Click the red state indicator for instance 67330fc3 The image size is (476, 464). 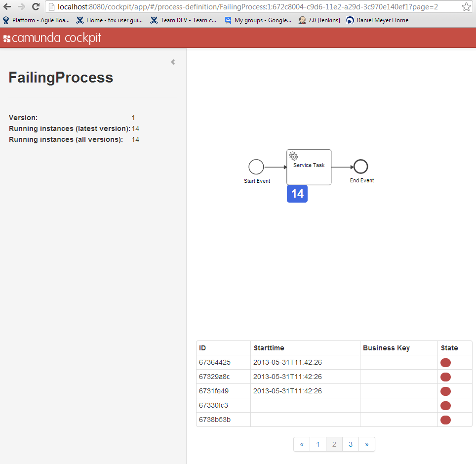coord(445,405)
